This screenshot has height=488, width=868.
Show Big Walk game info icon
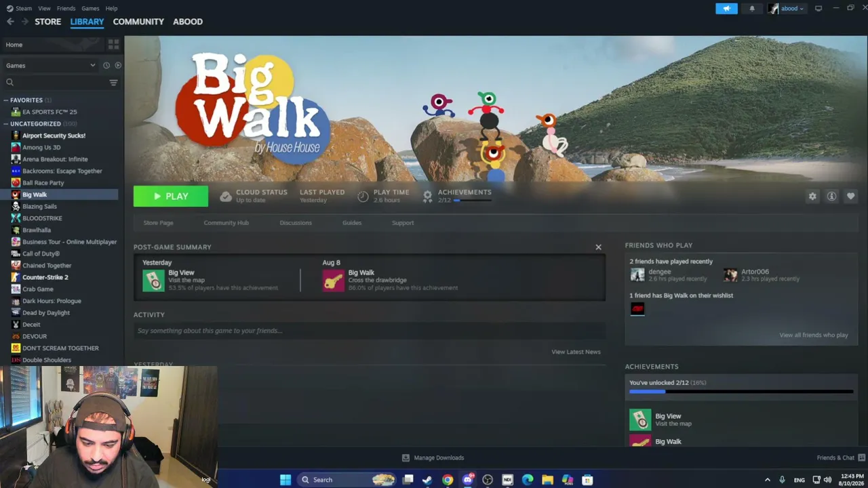coord(831,197)
